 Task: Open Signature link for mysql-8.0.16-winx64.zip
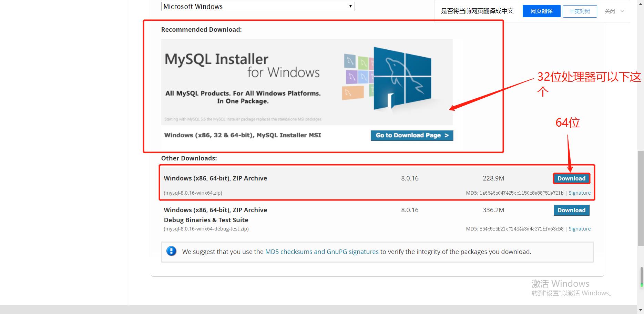(579, 193)
